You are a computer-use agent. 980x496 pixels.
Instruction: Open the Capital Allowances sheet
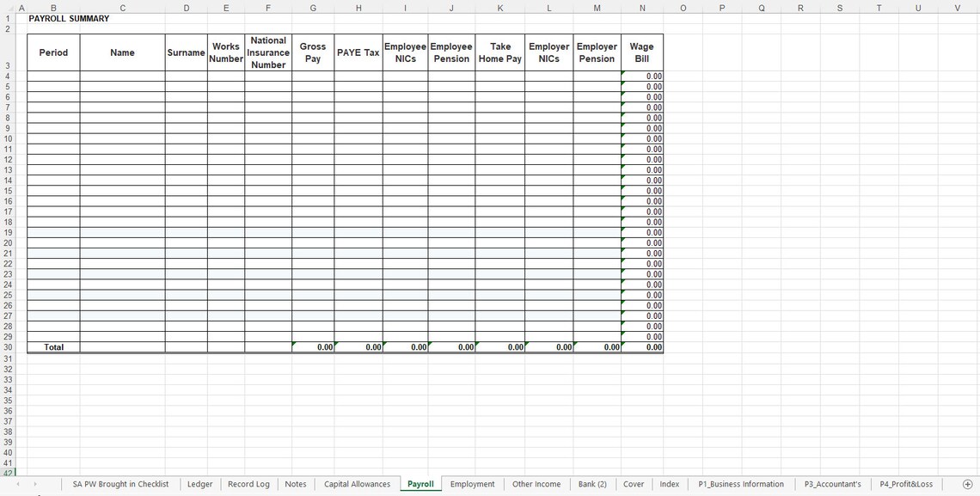[x=357, y=484]
